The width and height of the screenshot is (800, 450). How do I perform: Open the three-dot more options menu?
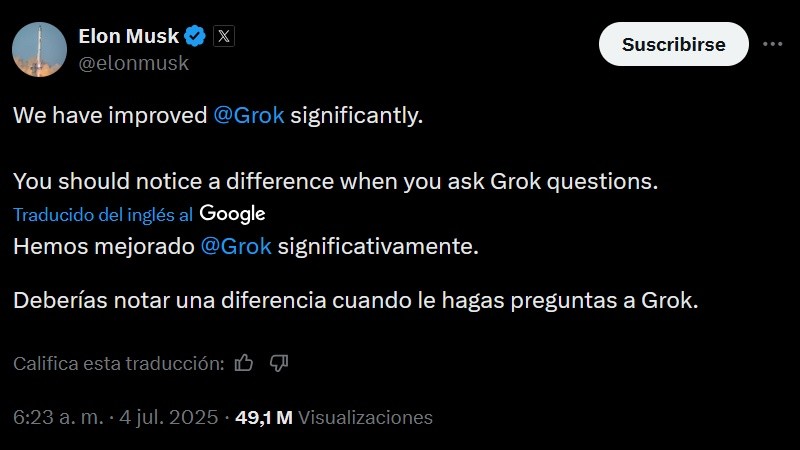point(772,44)
